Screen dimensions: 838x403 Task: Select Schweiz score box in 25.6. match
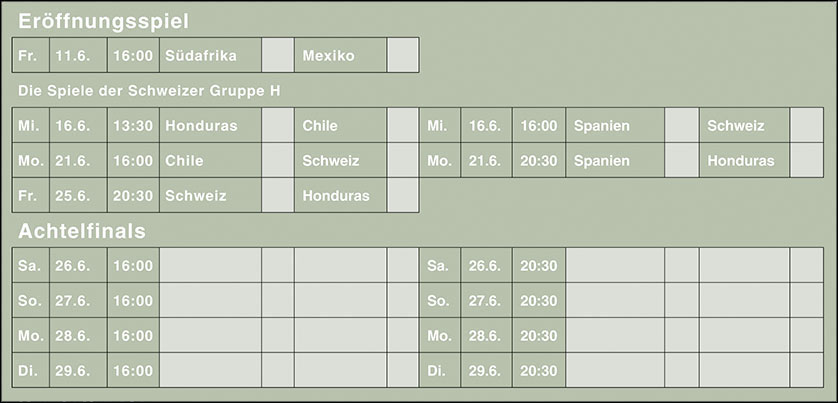click(x=278, y=195)
